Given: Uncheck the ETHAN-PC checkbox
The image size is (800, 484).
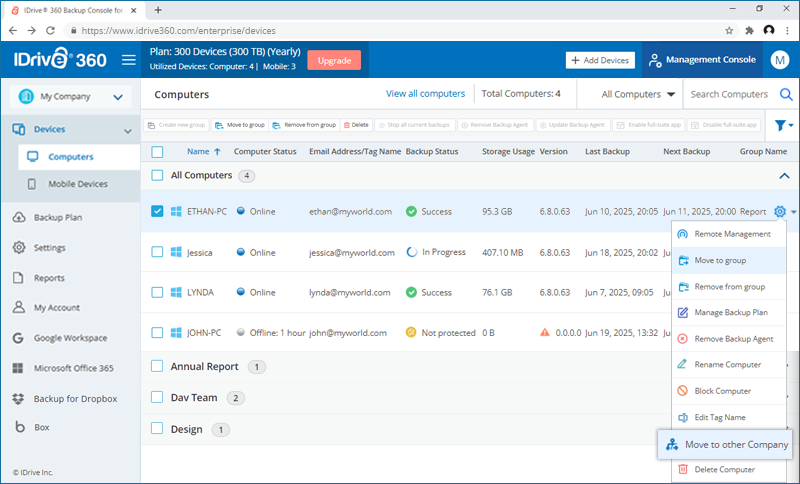Looking at the screenshot, I should (x=157, y=212).
